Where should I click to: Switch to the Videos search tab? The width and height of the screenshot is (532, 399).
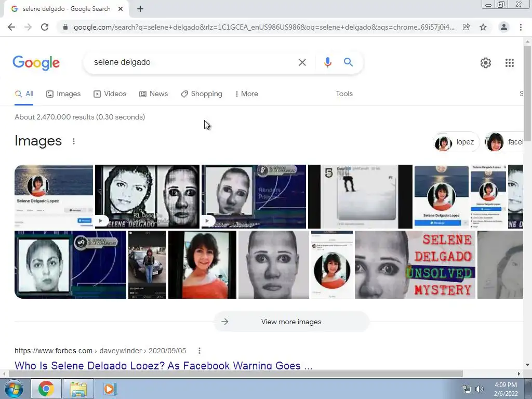[110, 94]
